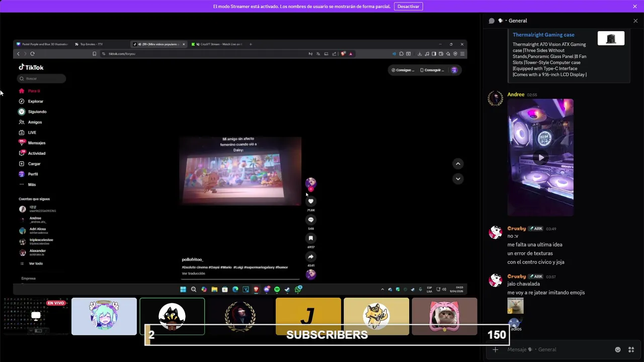Share the TikTok video with the arrow icon

click(311, 256)
